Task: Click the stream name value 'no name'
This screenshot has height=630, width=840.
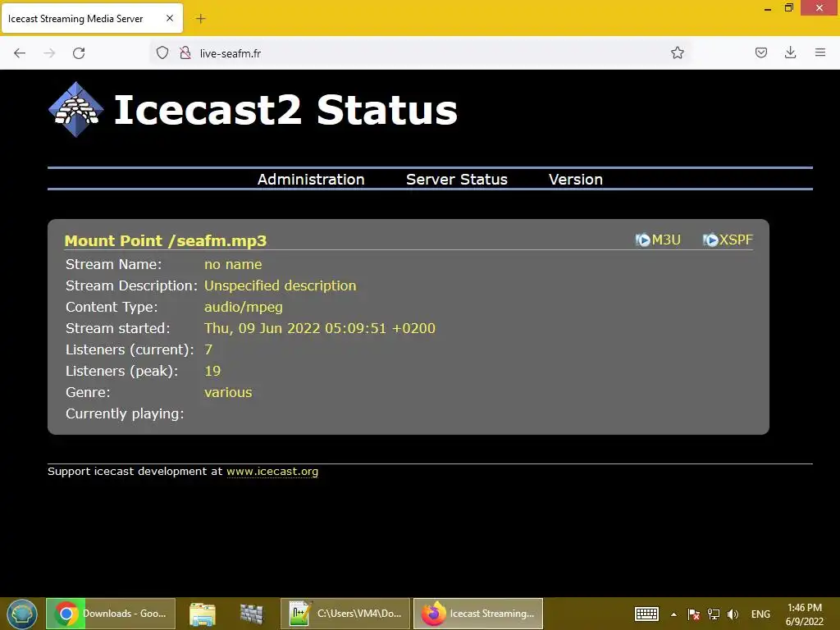Action: tap(233, 264)
